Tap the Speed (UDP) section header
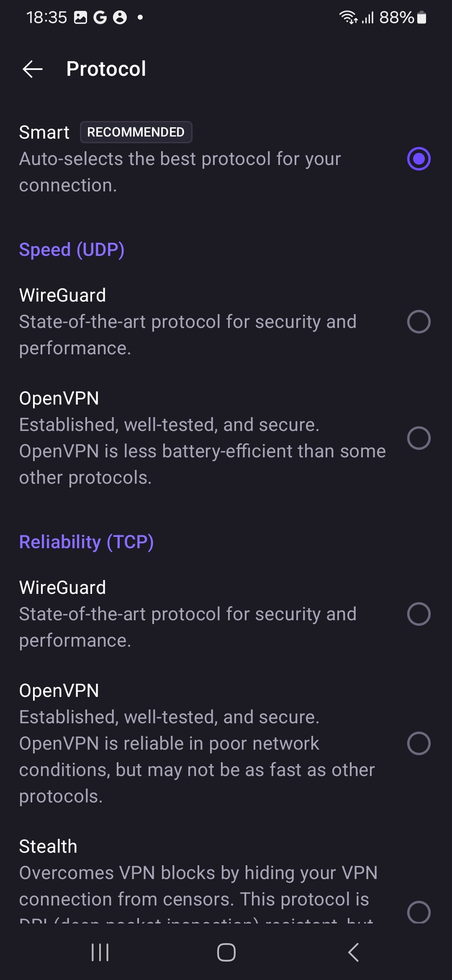This screenshot has height=980, width=452. [x=72, y=250]
